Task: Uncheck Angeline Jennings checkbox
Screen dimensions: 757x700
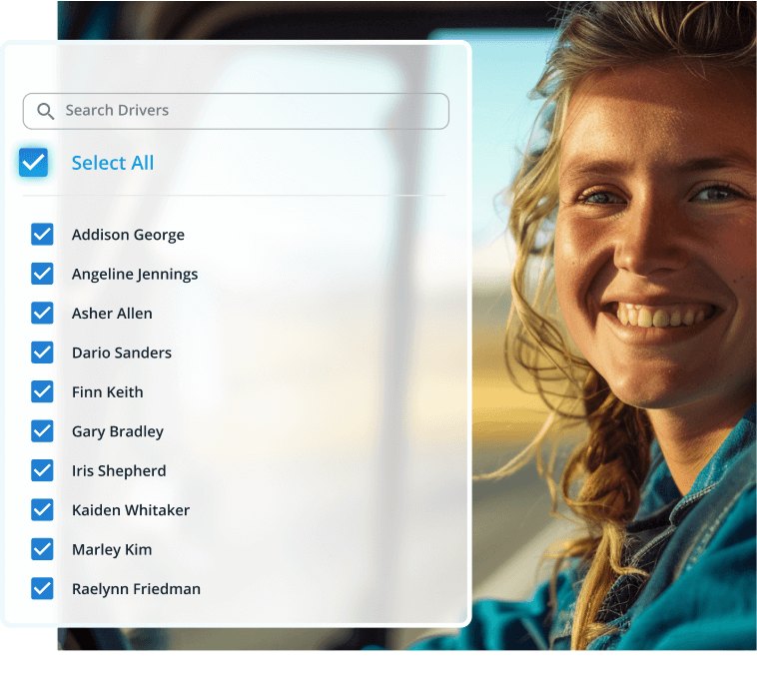Action: click(42, 274)
